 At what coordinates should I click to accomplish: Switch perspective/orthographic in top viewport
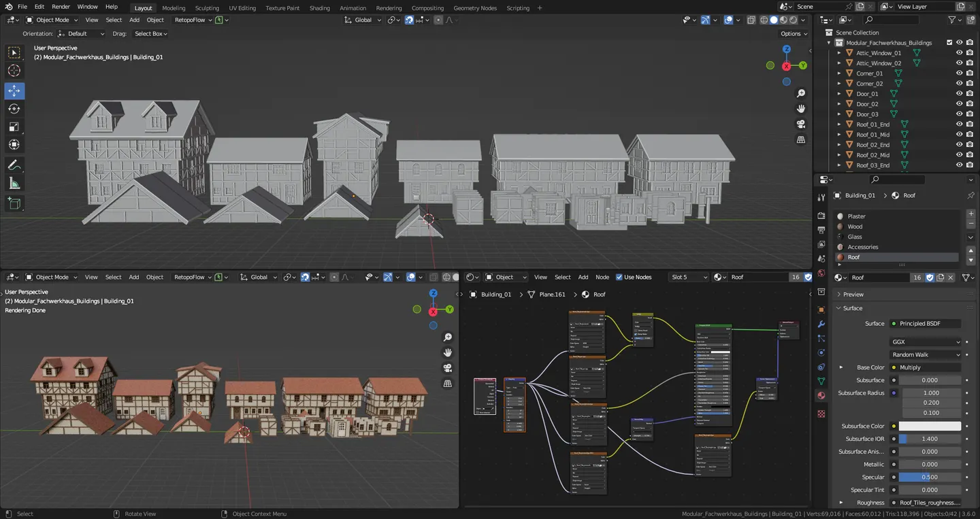pos(801,139)
